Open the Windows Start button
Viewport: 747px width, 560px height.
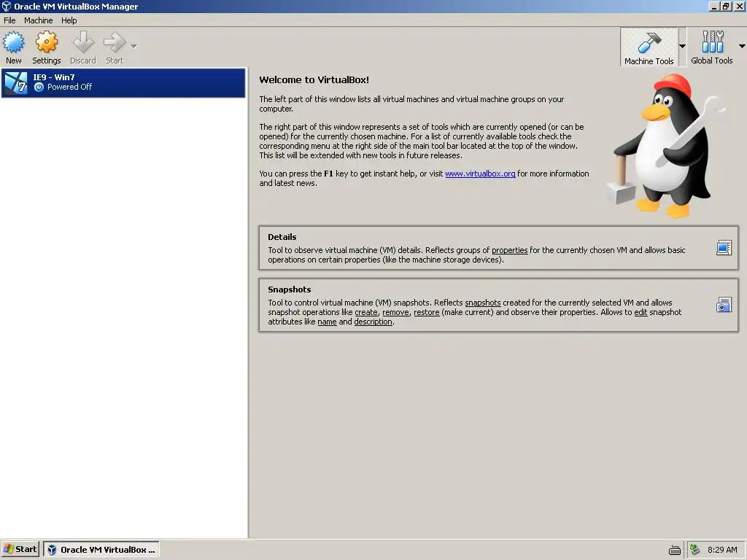[x=20, y=549]
